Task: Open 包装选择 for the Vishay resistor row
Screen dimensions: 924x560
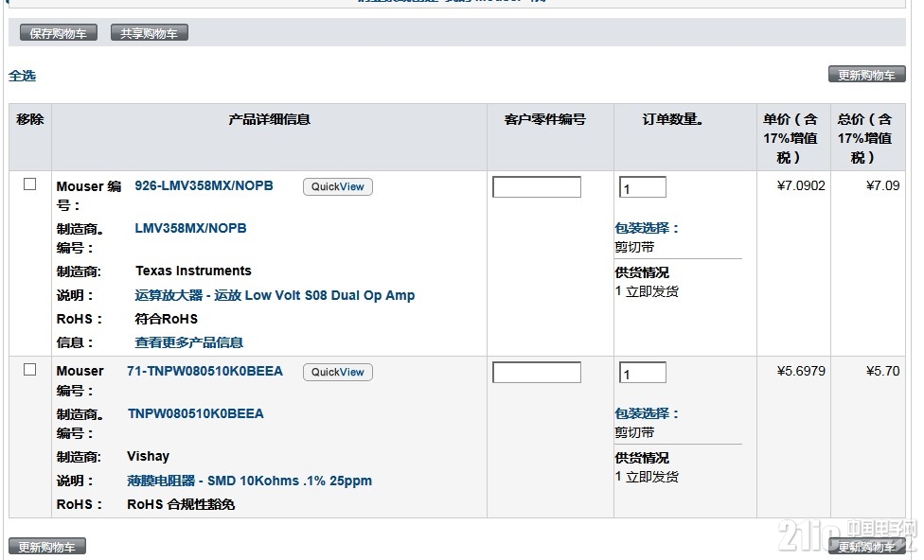Action: (x=647, y=413)
